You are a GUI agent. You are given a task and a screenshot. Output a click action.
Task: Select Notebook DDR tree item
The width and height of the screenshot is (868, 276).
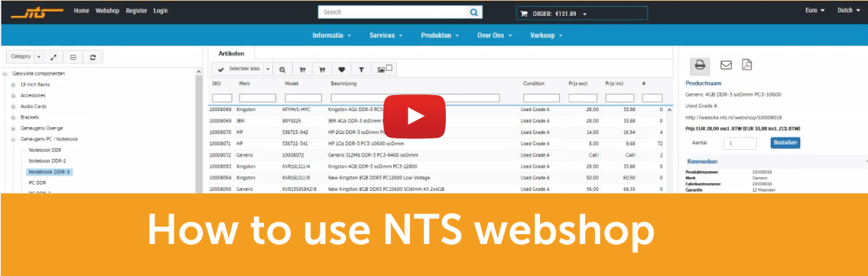45,150
